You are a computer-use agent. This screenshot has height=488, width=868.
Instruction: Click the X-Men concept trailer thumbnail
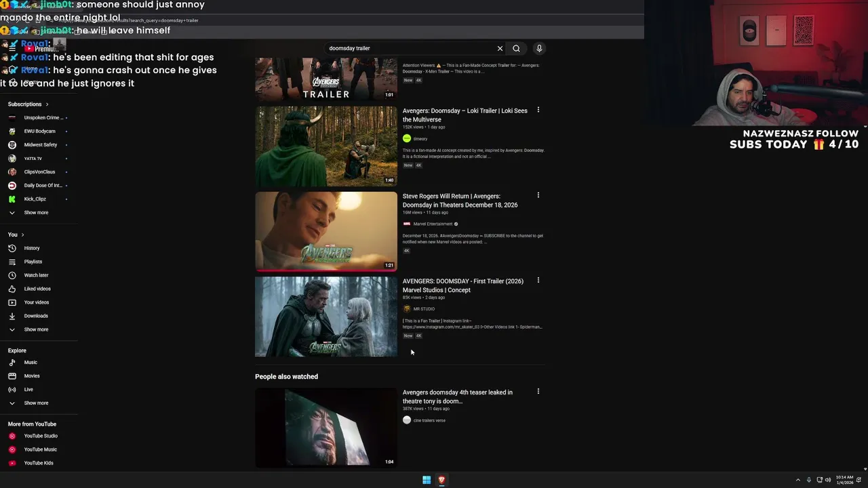[x=326, y=79]
